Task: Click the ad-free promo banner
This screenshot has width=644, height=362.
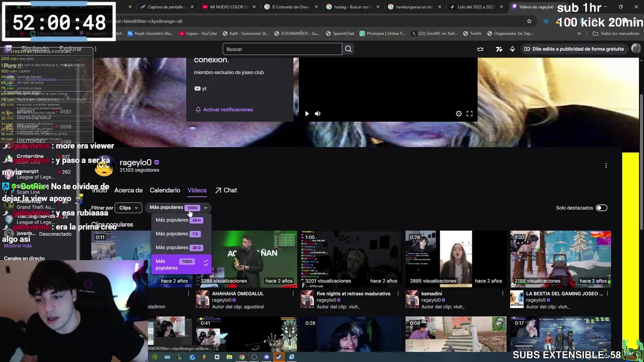Action: tap(574, 49)
